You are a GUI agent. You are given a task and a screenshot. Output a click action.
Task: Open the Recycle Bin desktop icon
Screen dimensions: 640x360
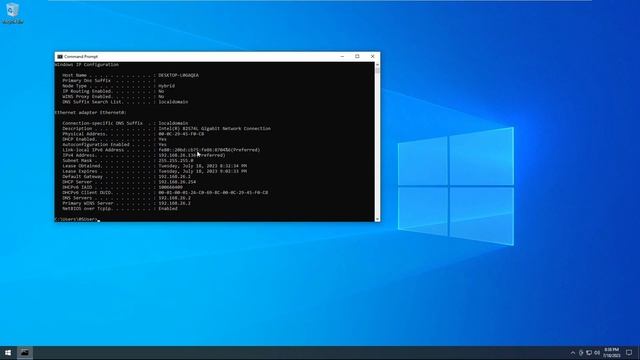coord(13,13)
